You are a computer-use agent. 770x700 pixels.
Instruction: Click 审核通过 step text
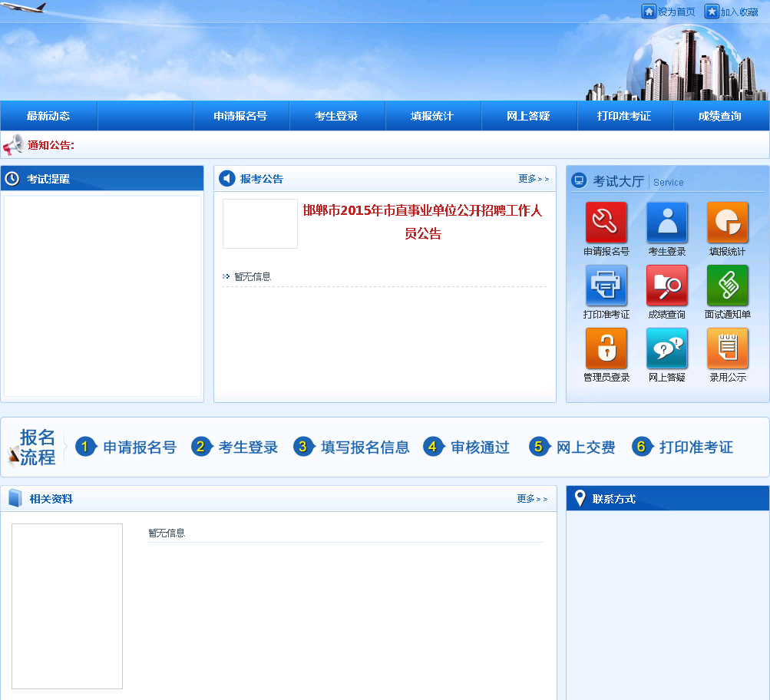(481, 447)
